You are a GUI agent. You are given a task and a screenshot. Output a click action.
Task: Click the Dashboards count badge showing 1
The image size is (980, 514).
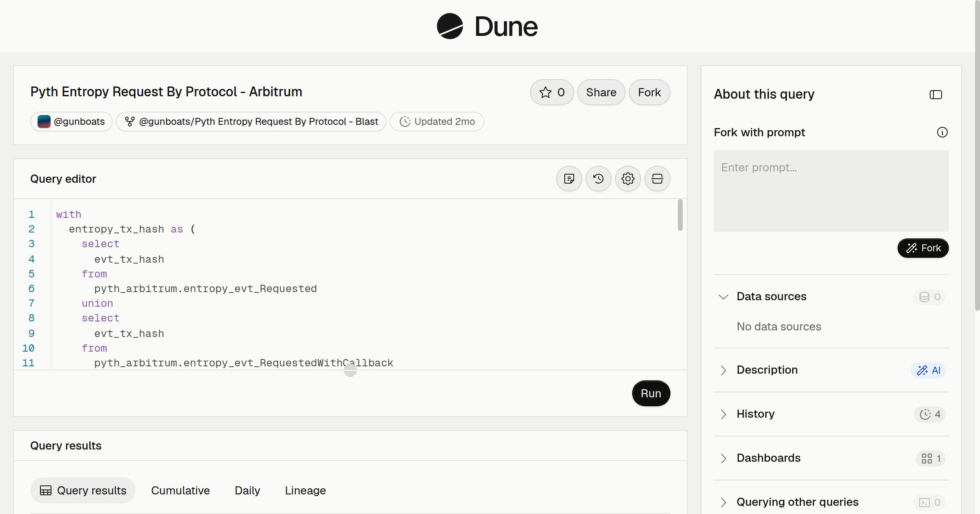click(931, 458)
